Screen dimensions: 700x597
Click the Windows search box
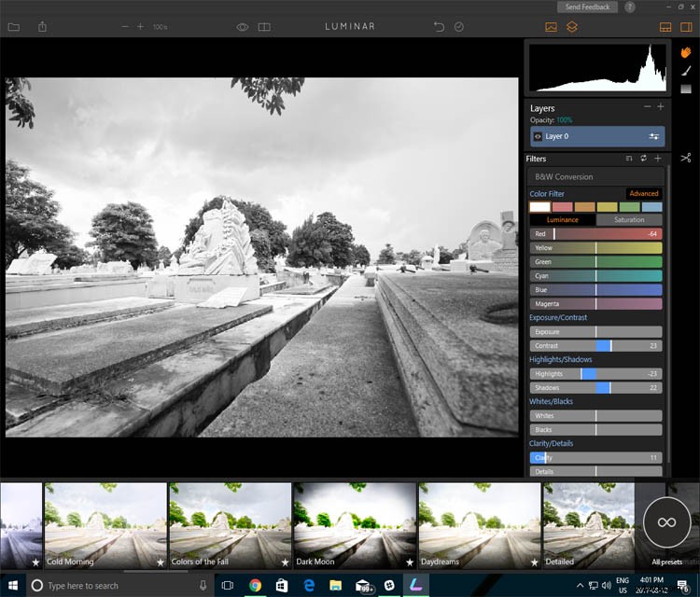point(120,586)
